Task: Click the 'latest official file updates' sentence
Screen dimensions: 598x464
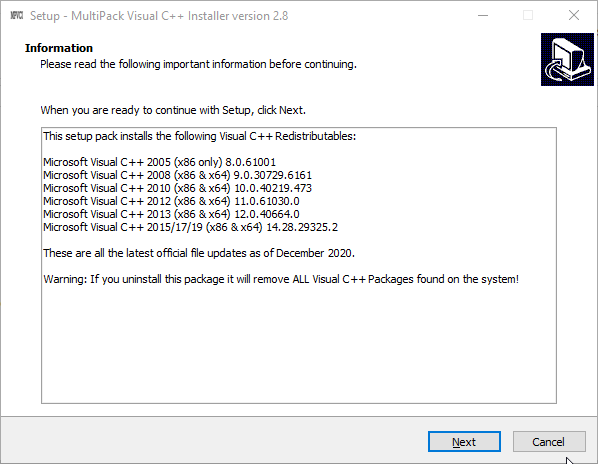Action: (199, 253)
